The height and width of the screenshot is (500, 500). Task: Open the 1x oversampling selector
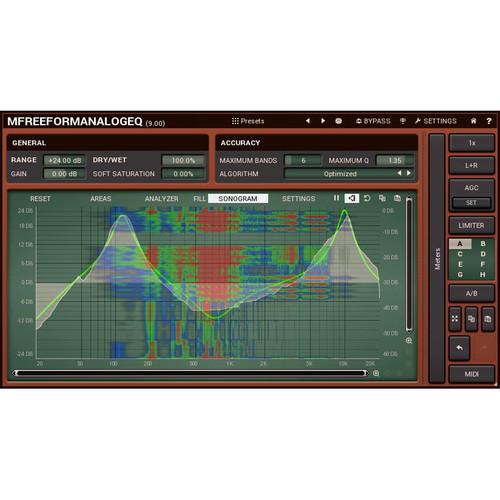click(472, 143)
